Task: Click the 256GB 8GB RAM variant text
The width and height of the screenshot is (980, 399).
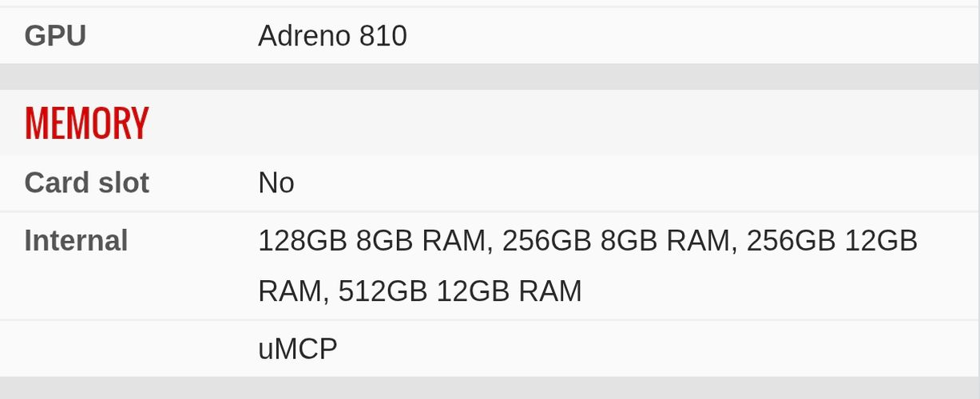Action: (616, 240)
